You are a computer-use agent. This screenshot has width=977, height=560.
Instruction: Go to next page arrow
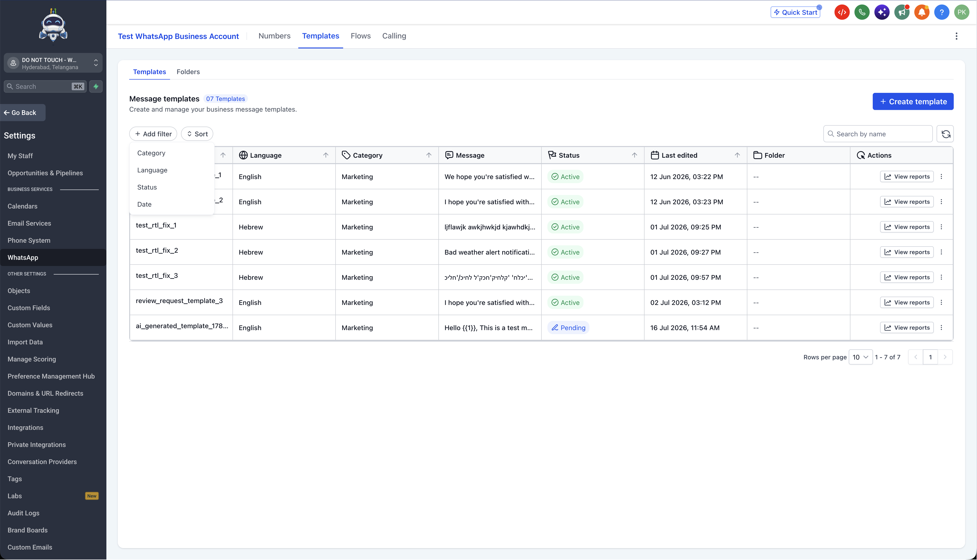click(945, 357)
